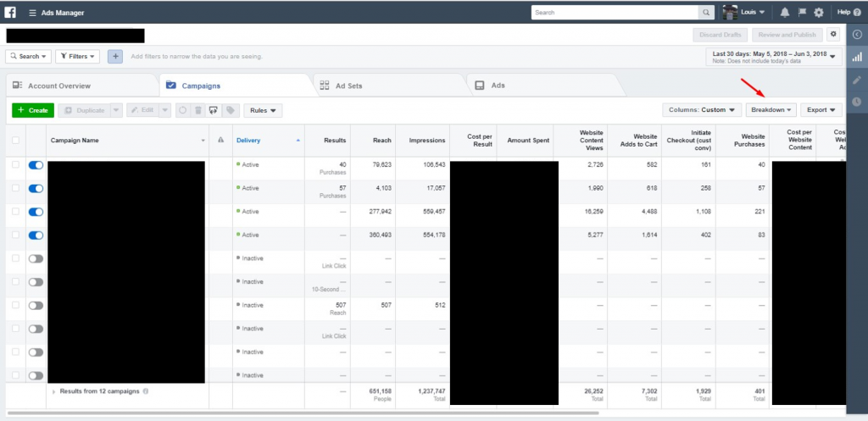This screenshot has height=421, width=868.
Task: Switch to the Ad Sets tab
Action: click(x=390, y=86)
